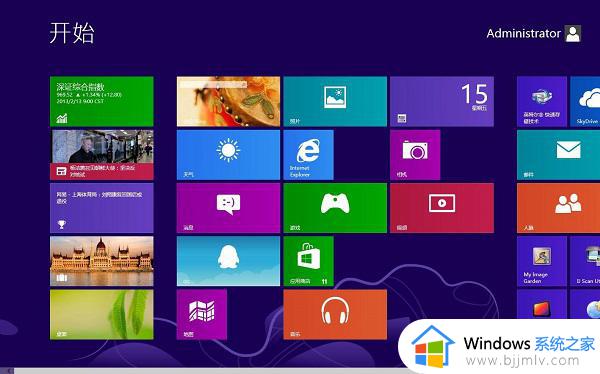Open the sports tile with trophy icon

[102, 208]
